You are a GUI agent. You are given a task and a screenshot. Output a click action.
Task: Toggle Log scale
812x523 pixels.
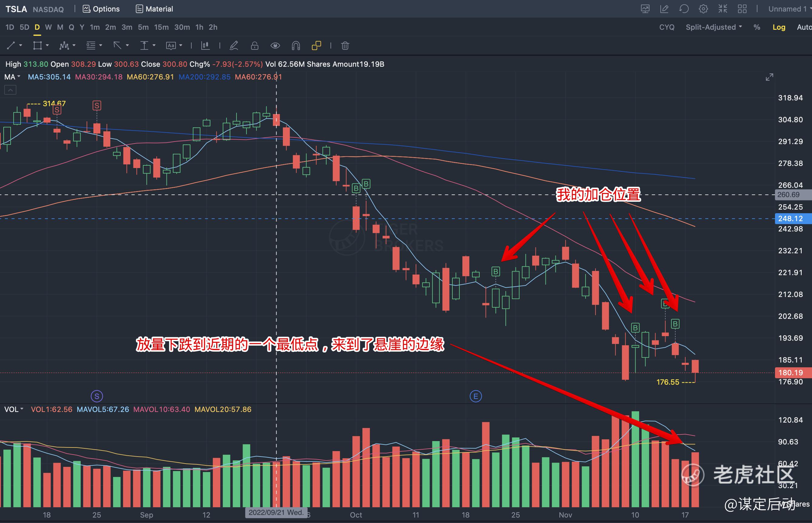coord(779,27)
